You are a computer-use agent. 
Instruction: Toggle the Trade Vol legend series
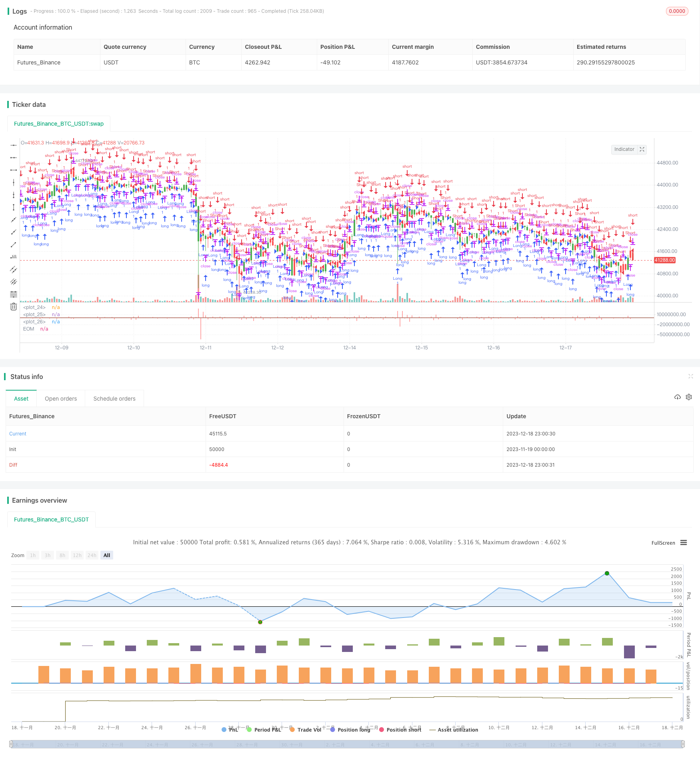pos(306,730)
